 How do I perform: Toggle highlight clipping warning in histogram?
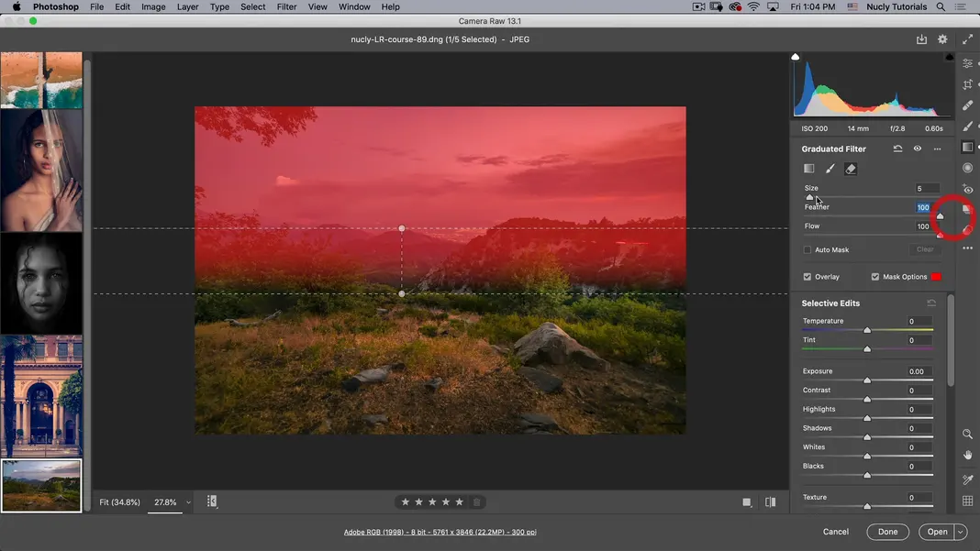pos(949,57)
